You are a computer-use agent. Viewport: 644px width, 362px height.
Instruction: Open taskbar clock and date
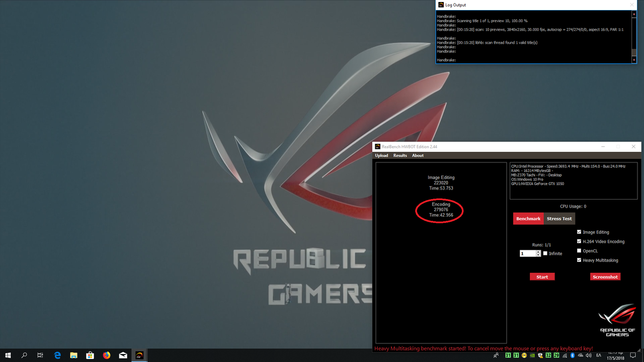point(616,355)
